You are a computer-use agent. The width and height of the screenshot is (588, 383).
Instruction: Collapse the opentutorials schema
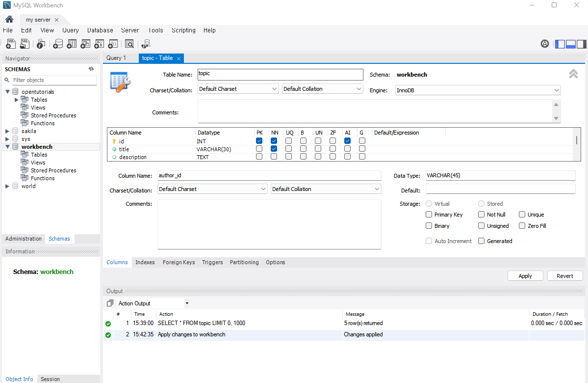7,92
